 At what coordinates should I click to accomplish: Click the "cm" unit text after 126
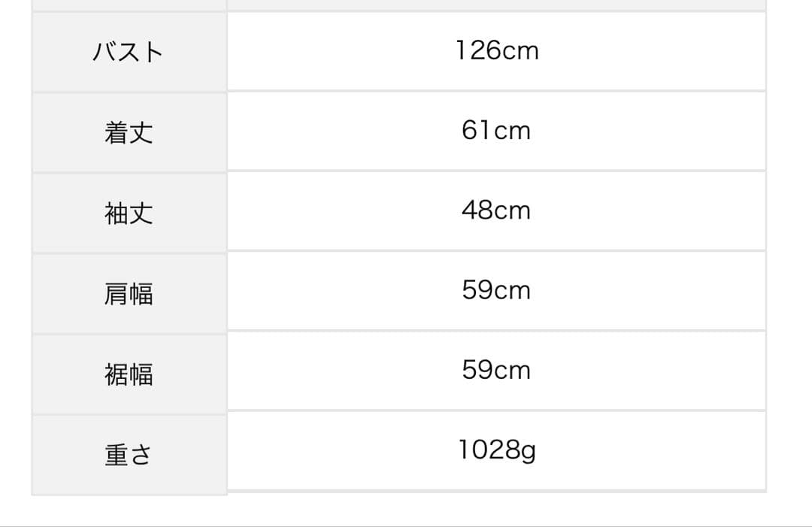tap(520, 51)
